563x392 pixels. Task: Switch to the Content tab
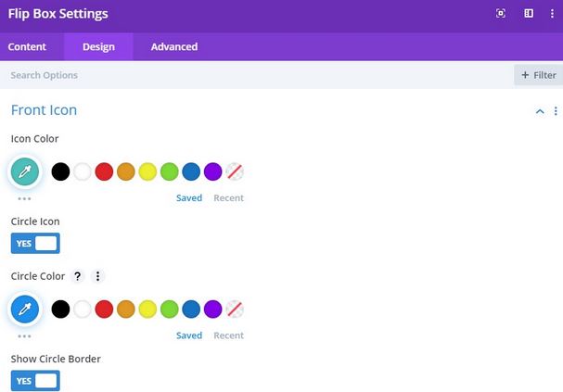point(27,47)
